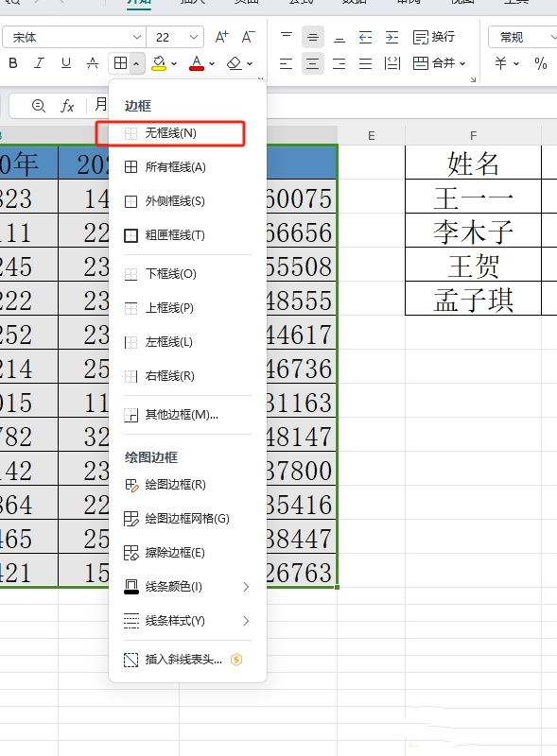557x756 pixels.
Task: Open 其他边框(M)... more borders
Action: (187, 415)
